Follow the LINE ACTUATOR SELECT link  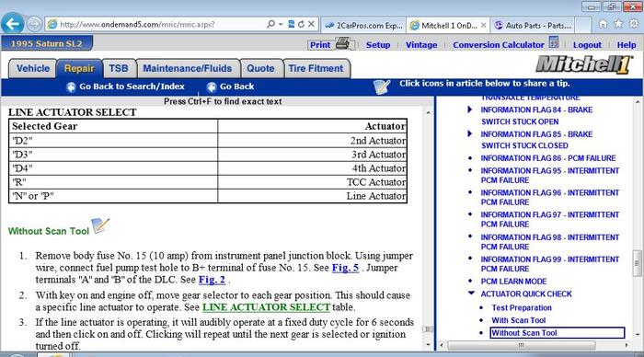[x=266, y=307]
